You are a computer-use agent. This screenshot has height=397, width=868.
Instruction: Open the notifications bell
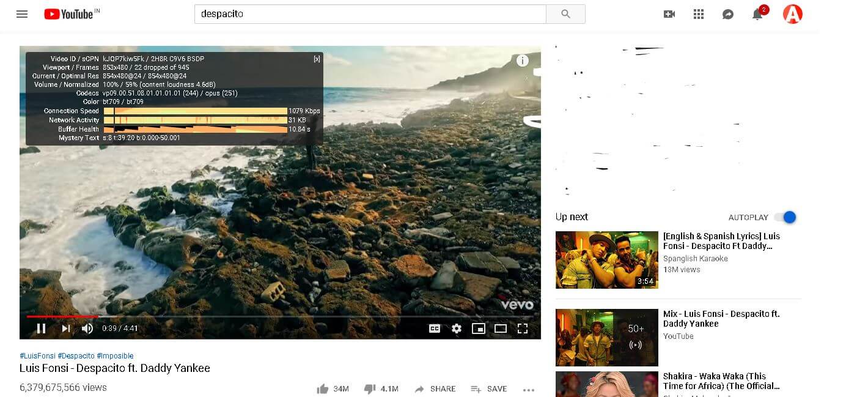(757, 14)
